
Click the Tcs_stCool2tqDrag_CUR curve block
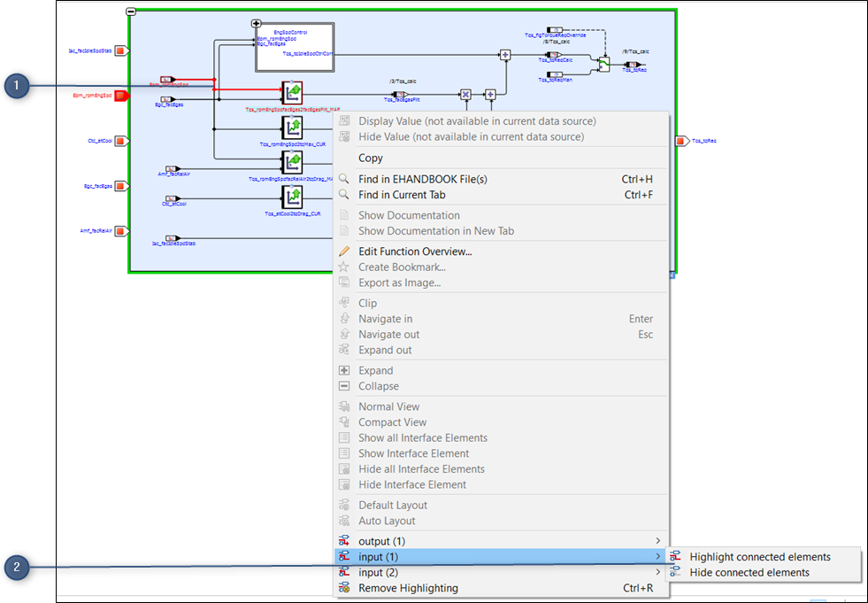pyautogui.click(x=292, y=197)
